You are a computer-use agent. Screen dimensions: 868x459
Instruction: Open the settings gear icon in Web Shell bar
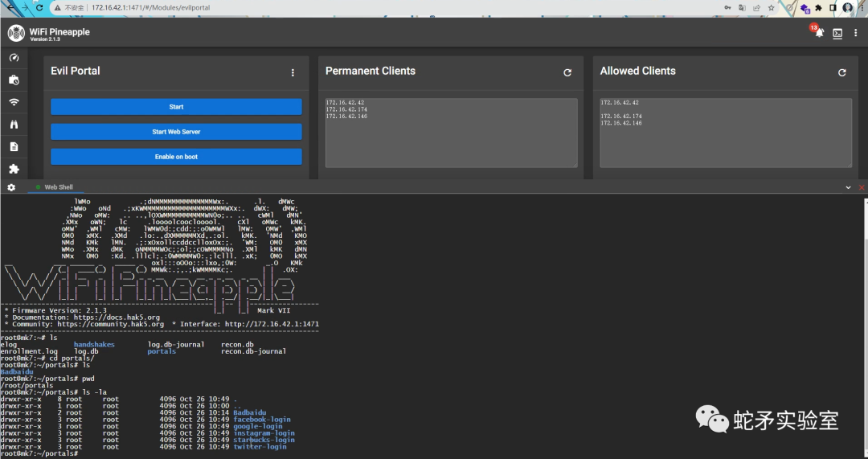point(11,187)
